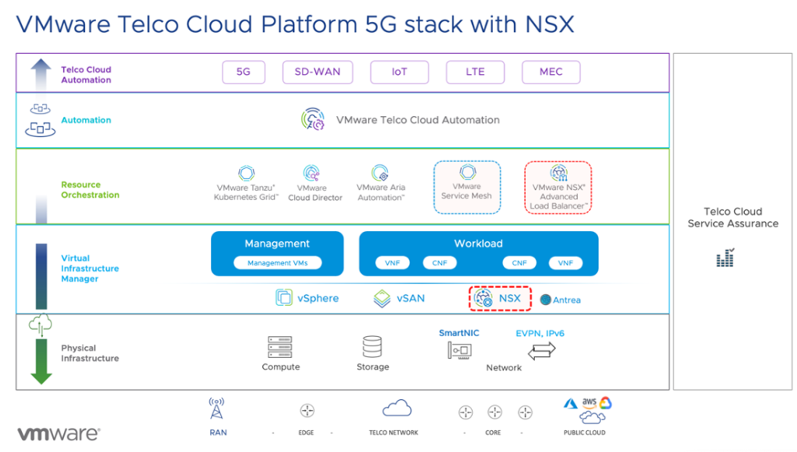Select the Storage database icon
797x452 pixels.
click(372, 347)
